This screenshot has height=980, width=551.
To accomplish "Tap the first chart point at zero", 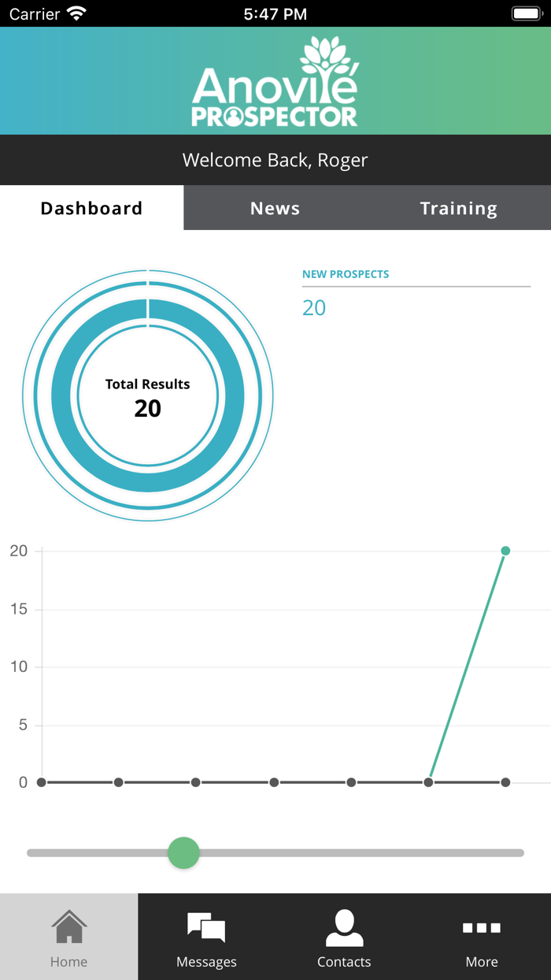I will coord(42,782).
